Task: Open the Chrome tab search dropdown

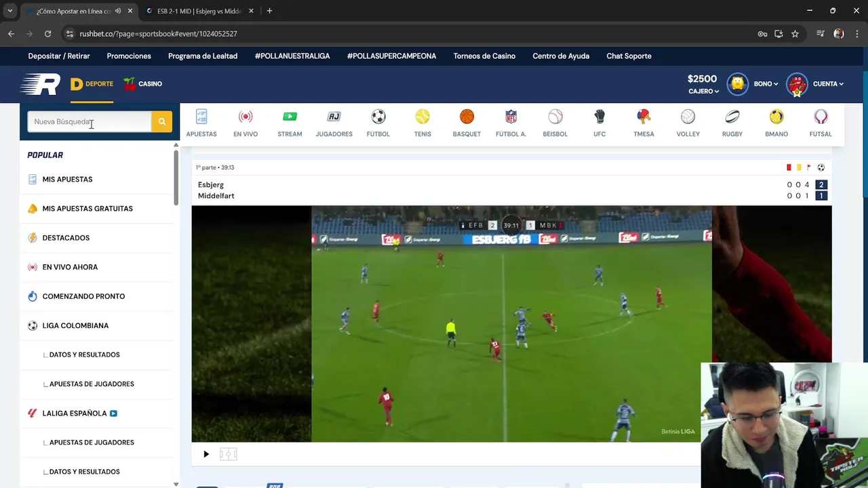Action: pyautogui.click(x=9, y=11)
